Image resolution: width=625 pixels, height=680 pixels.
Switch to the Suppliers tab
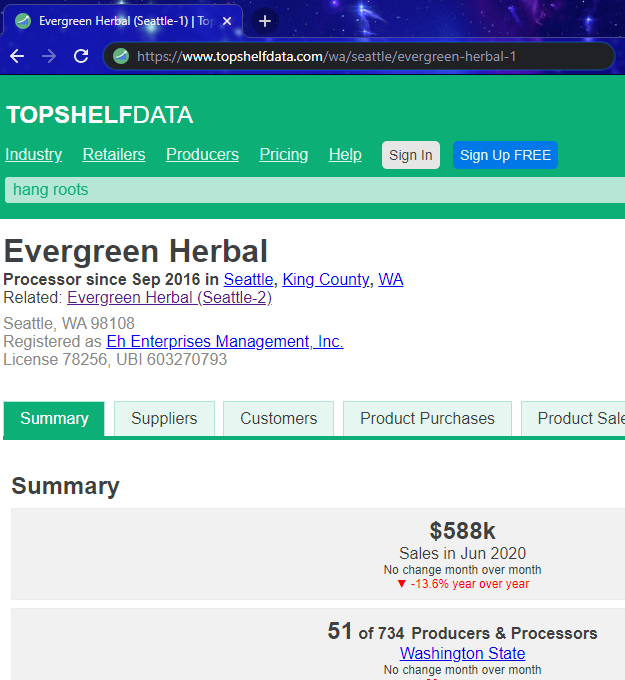coord(164,418)
